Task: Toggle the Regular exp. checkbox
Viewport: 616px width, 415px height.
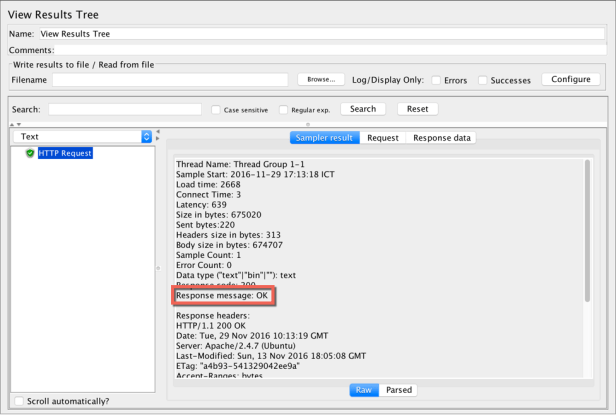Action: click(283, 109)
